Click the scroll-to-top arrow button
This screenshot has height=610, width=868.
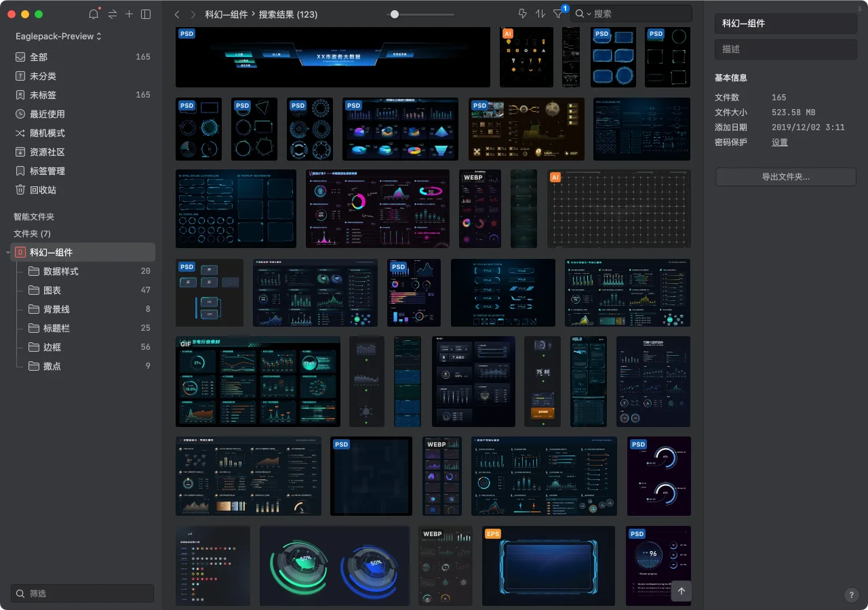pyautogui.click(x=682, y=591)
